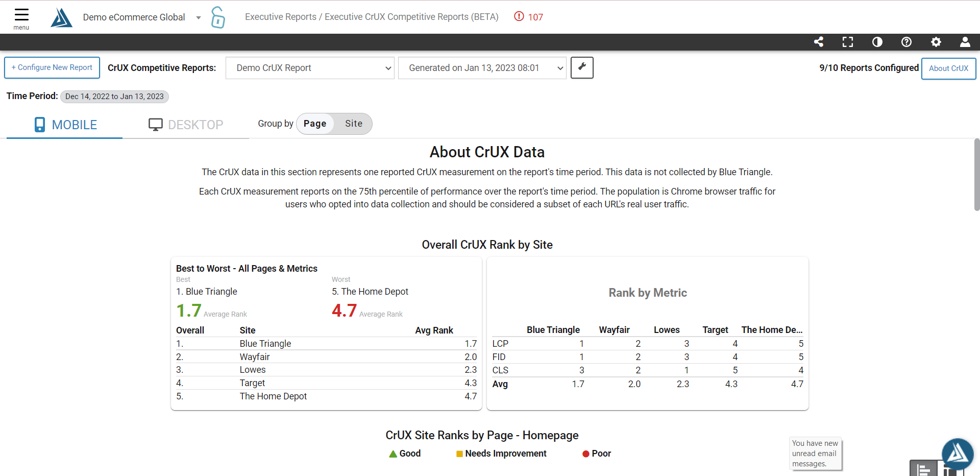The width and height of the screenshot is (980, 476).
Task: Click the 9/10 Reports Configured text
Action: pos(869,68)
